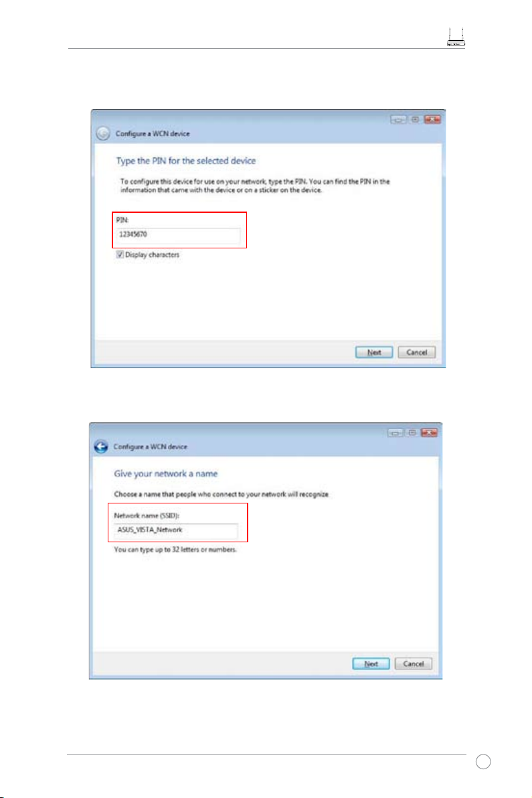532x798 pixels.
Task: Minimize the PIN dialog window
Action: point(398,119)
